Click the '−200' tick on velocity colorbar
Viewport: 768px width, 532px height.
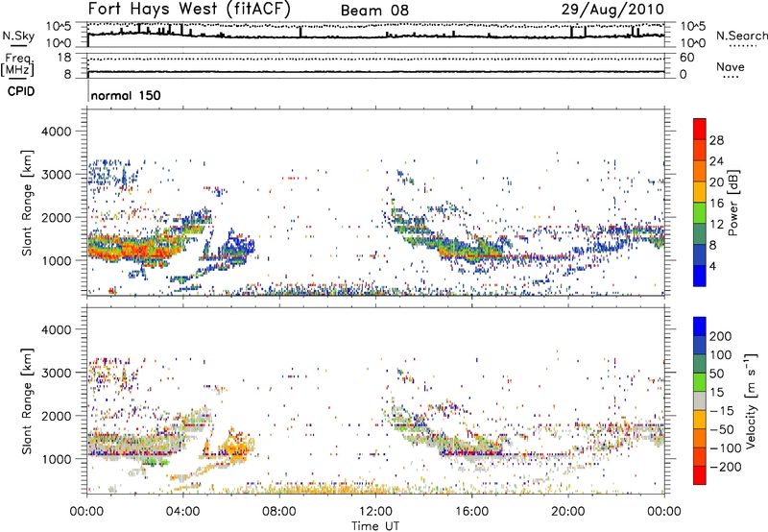(725, 467)
